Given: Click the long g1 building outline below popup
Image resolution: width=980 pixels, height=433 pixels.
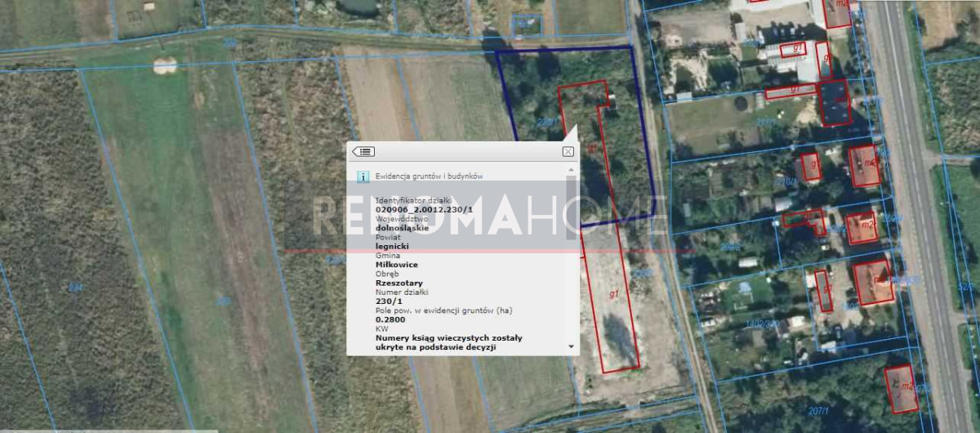Looking at the screenshot, I should 612,302.
